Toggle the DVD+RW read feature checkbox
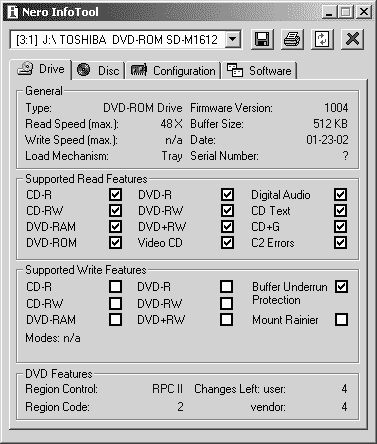The image size is (377, 444). [227, 227]
